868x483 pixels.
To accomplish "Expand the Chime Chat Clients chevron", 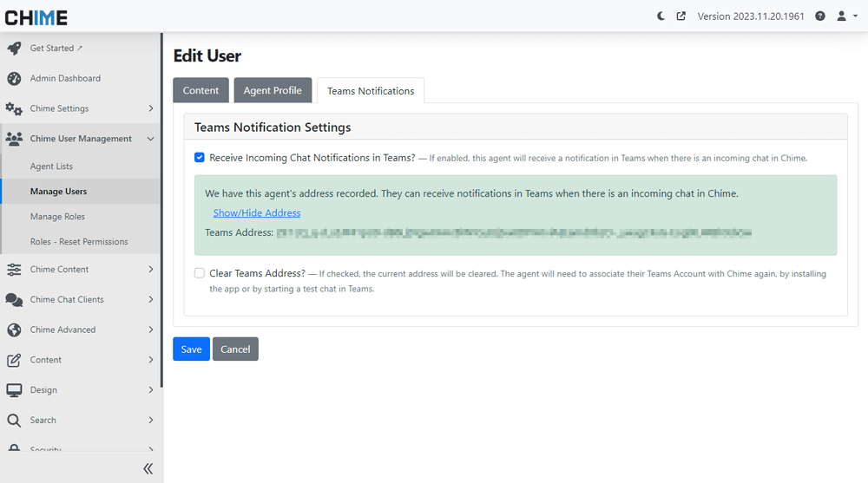I will point(150,299).
